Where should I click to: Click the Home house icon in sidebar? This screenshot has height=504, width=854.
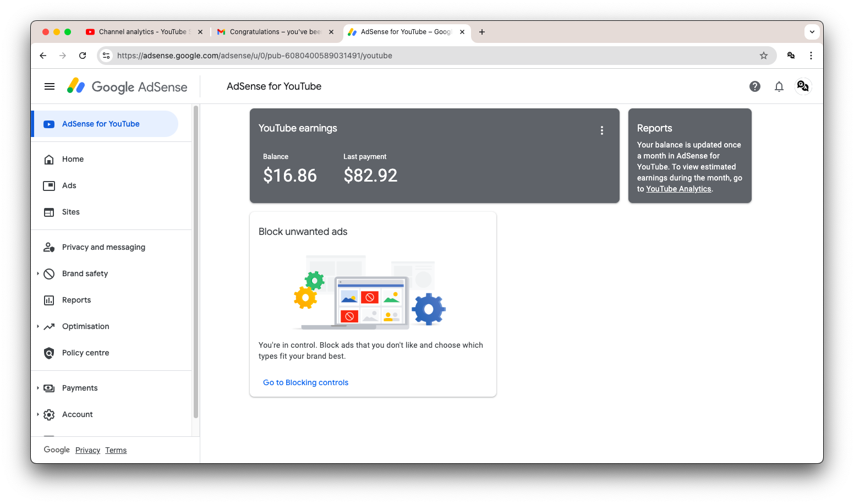tap(49, 160)
